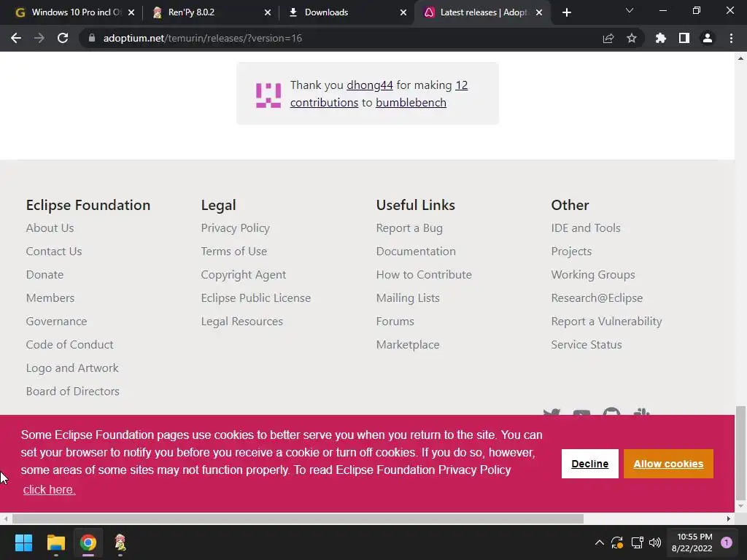The width and height of the screenshot is (747, 560).
Task: Open the Report a Bug link
Action: click(x=409, y=228)
